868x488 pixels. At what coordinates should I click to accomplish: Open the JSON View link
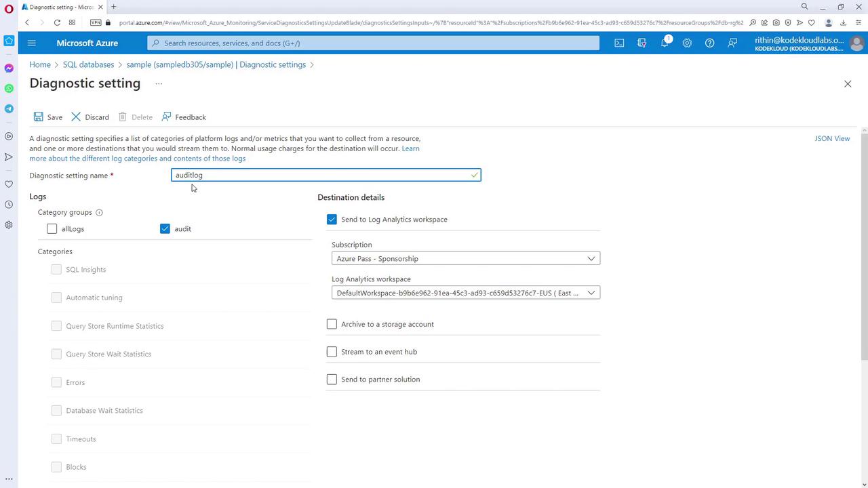832,138
